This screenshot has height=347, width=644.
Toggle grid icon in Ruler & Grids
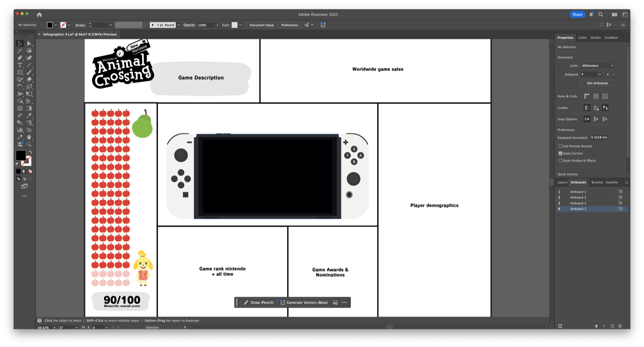tap(596, 96)
